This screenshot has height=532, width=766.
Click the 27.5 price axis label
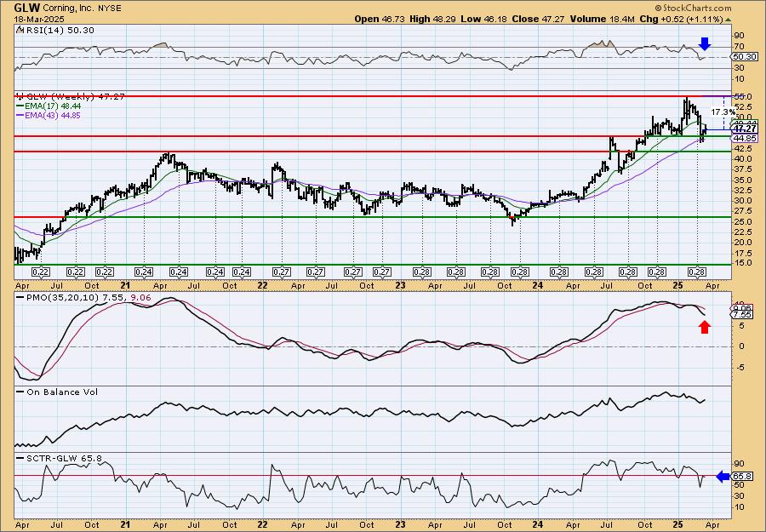[x=741, y=211]
